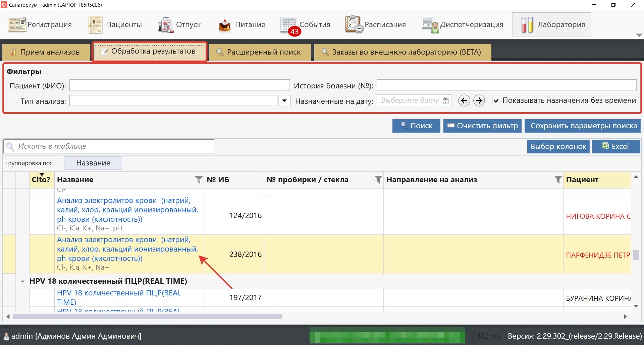Click the Поиск button
Viewport: 644px width, 345px height.
pyautogui.click(x=416, y=126)
